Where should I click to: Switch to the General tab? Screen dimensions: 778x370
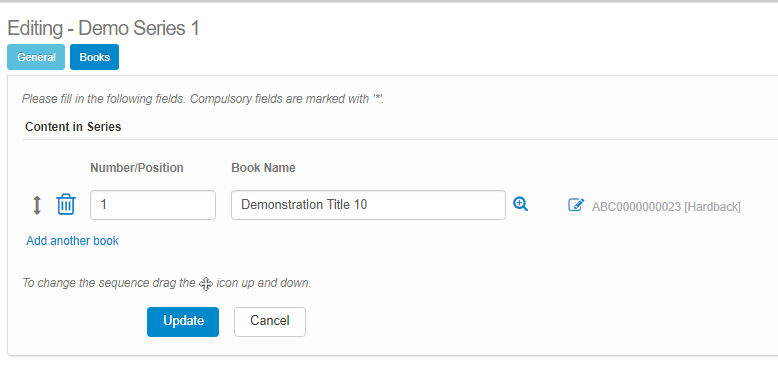click(36, 57)
